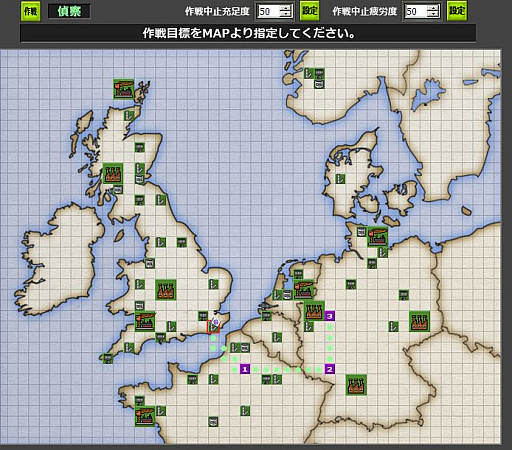512x450 pixels.
Task: Focus the 作戦中止充足度 number field
Action: click(x=269, y=11)
